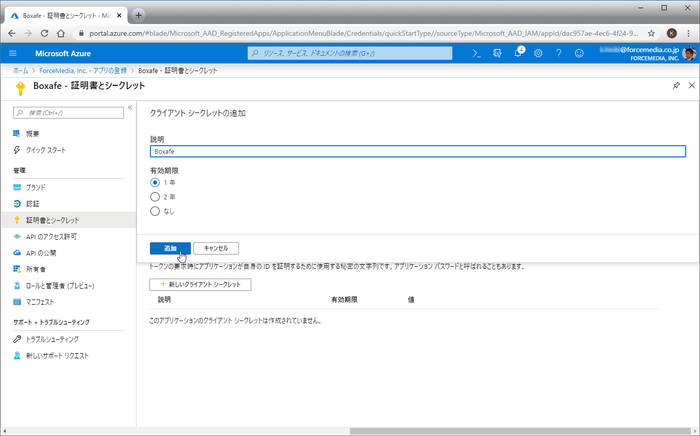Close the Boxafe blade with X
The width and height of the screenshot is (700, 436).
click(x=692, y=85)
